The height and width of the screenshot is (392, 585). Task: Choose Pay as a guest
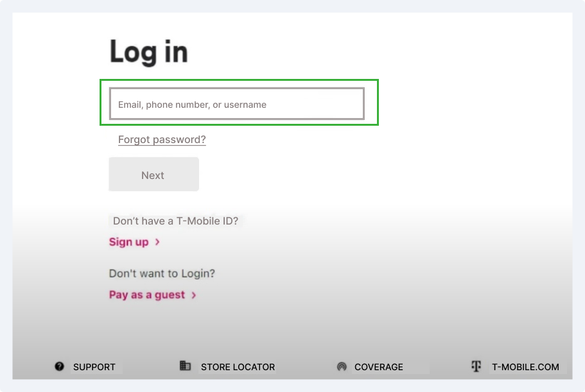coord(147,295)
